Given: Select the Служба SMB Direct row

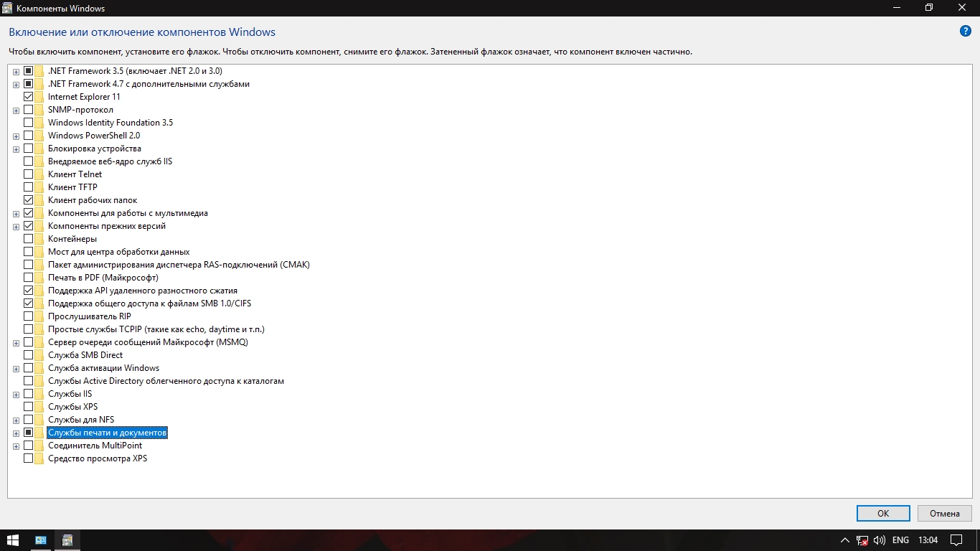Looking at the screenshot, I should pos(85,355).
